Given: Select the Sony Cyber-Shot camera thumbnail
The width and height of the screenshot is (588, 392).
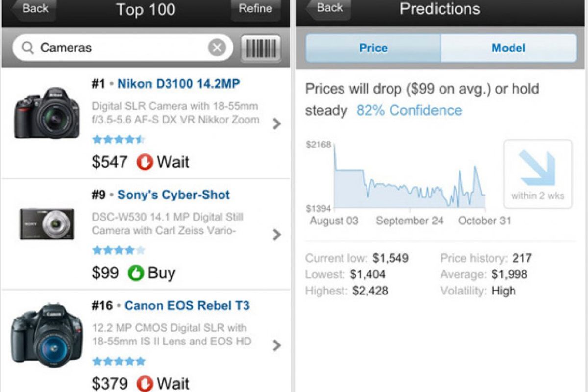Looking at the screenshot, I should tap(47, 224).
